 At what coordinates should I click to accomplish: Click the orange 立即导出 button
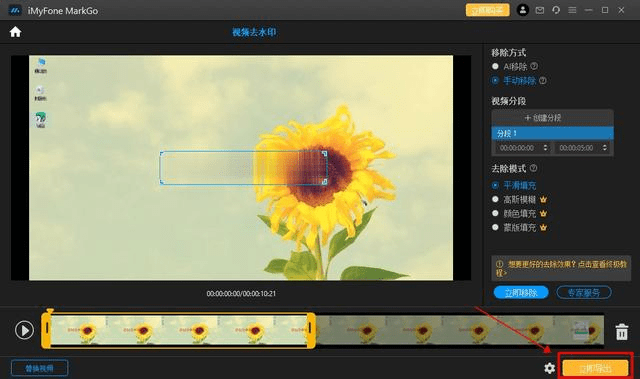(x=596, y=368)
